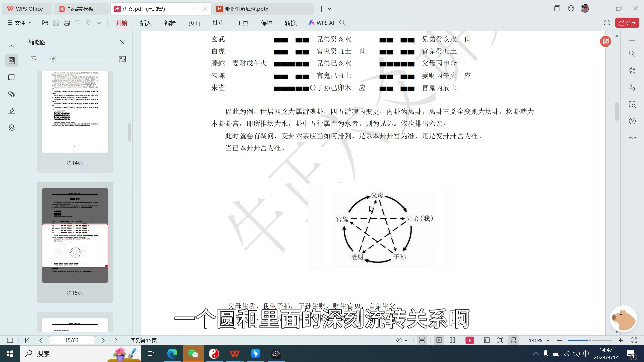Screen dimensions: 644x362
Task: Click the large thumbnail size icon
Action: click(122, 59)
